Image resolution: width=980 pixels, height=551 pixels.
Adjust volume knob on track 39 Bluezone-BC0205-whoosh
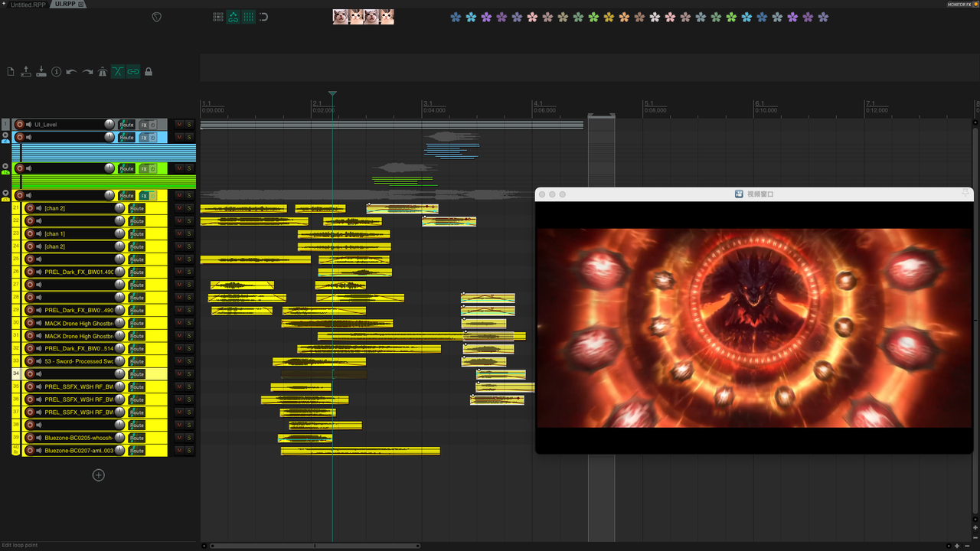pyautogui.click(x=119, y=438)
